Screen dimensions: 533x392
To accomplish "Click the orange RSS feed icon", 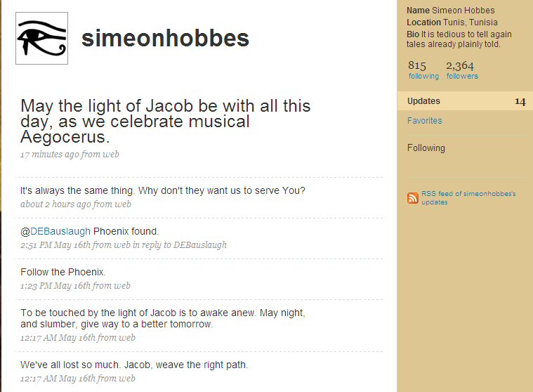I will tap(413, 198).
